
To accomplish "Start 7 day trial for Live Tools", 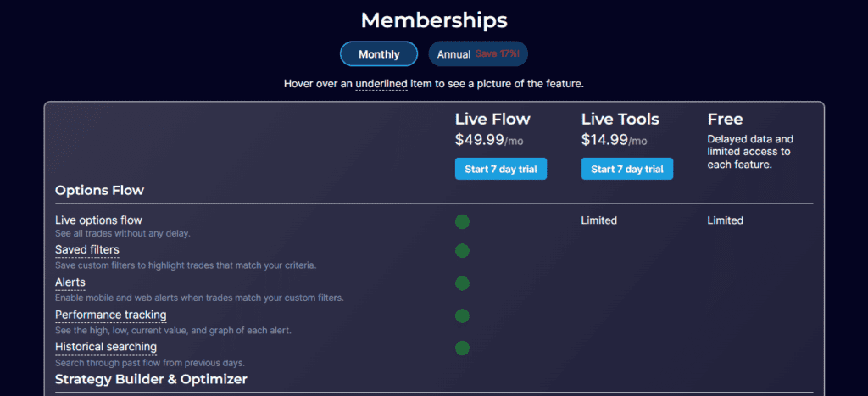I will pos(627,169).
